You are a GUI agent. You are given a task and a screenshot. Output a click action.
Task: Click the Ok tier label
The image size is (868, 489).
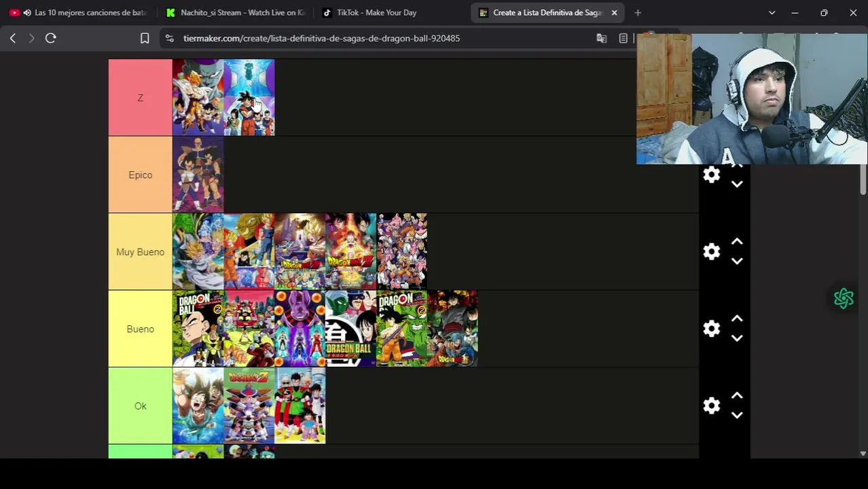(x=141, y=405)
